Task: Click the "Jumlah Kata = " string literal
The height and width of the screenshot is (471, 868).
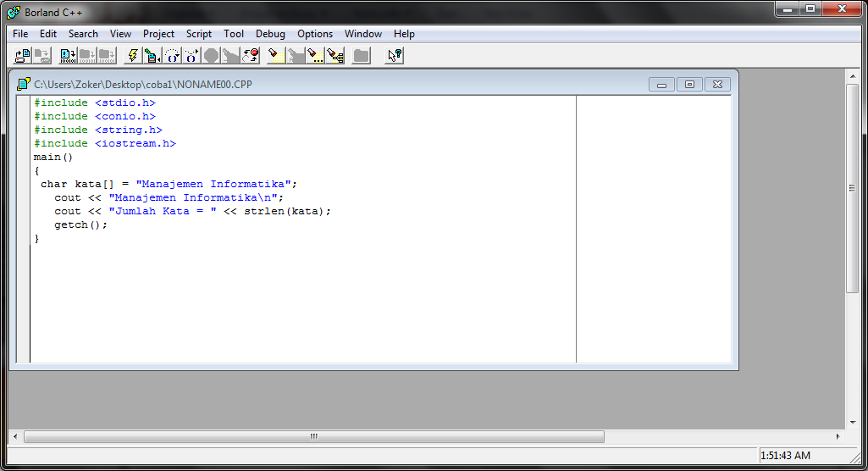Action: [163, 212]
